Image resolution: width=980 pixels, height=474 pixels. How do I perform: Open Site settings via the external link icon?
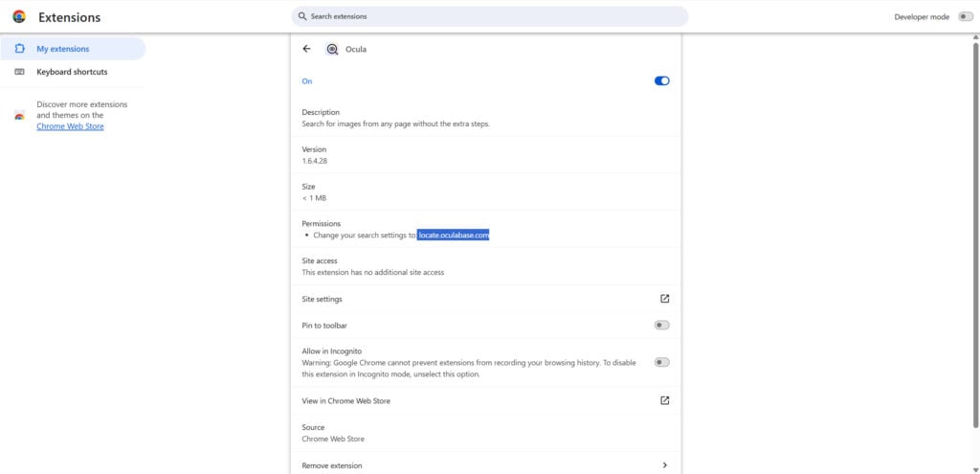665,299
